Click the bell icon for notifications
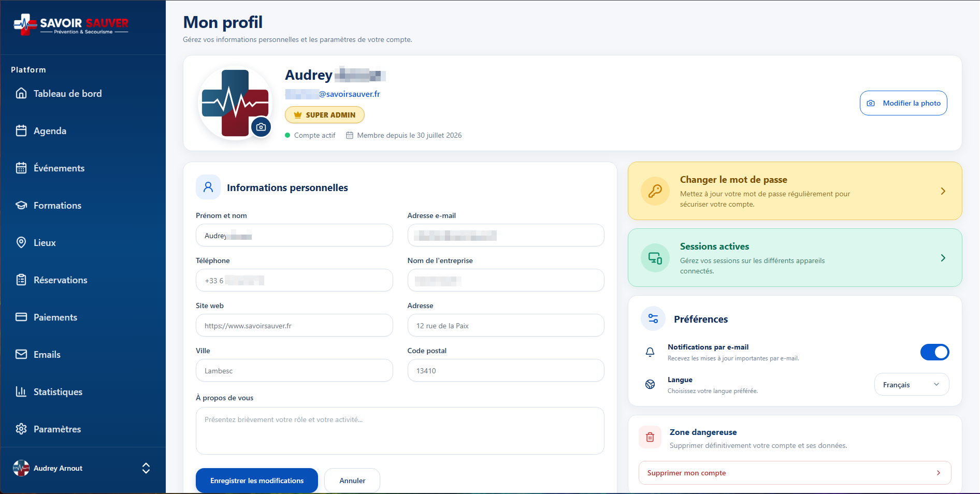Viewport: 980px width, 494px height. [x=650, y=352]
